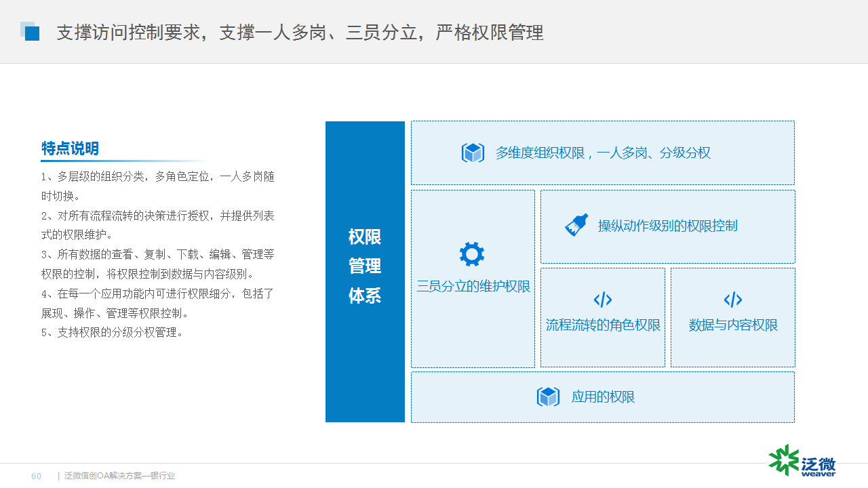
Task: Click the footer text 泛微信创OA解决方案—银行业
Action: click(x=119, y=476)
